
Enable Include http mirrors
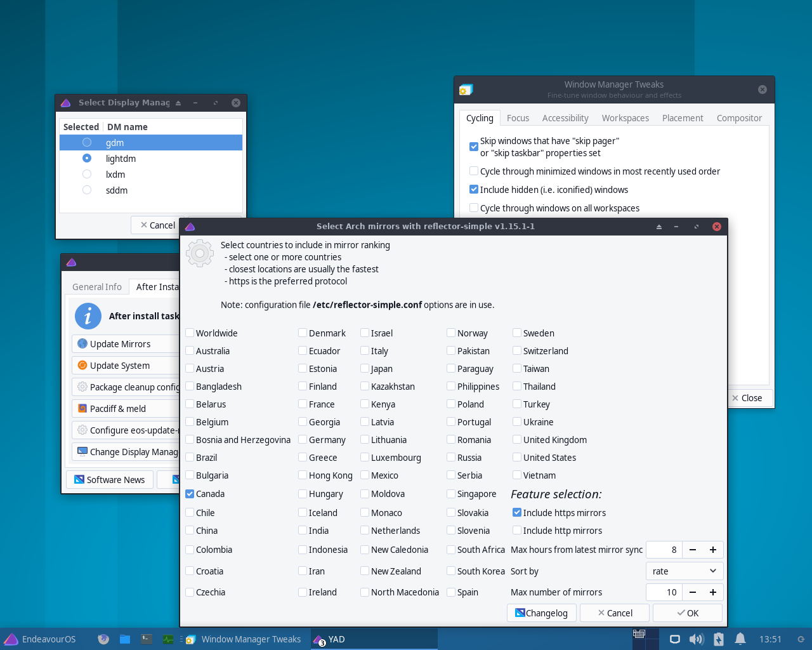coord(517,530)
